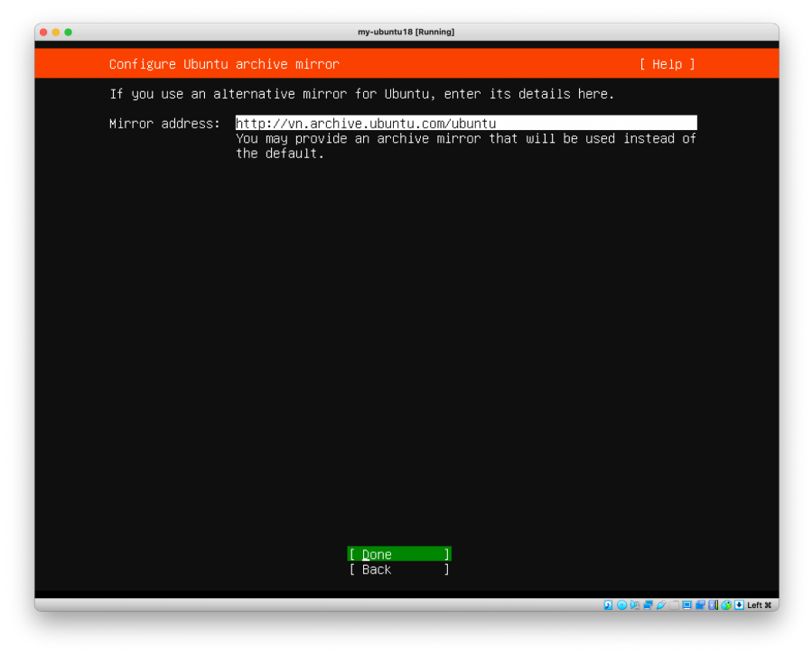Image resolution: width=812 pixels, height=656 pixels.
Task: Focus the Mirror address input field
Action: (x=466, y=123)
